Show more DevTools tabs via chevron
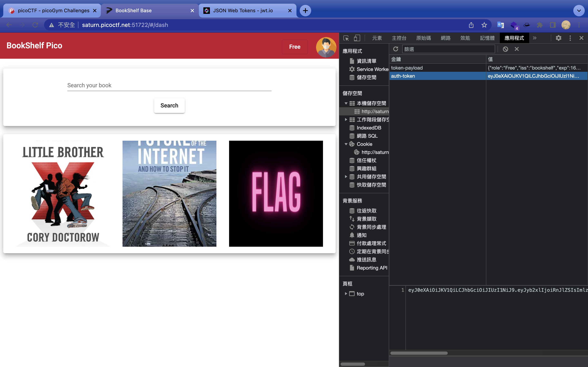The image size is (588, 367). pos(535,38)
